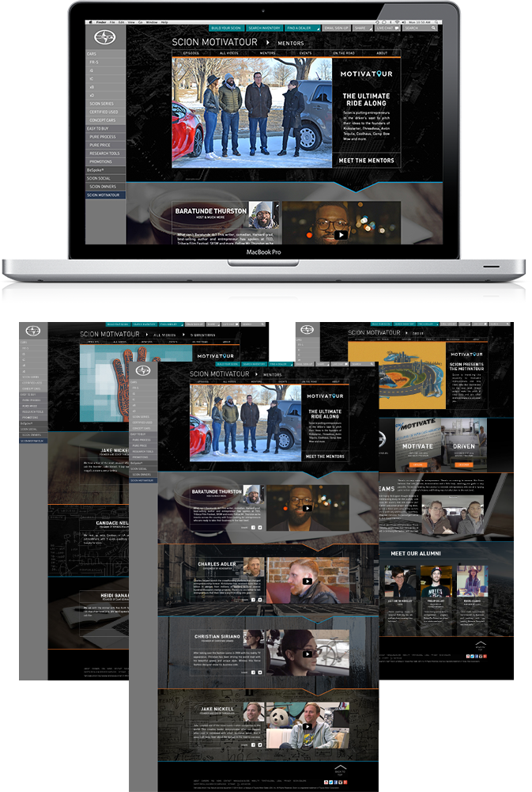
Task: Play the Jake Nickell video in front mockup
Action: coord(307,727)
